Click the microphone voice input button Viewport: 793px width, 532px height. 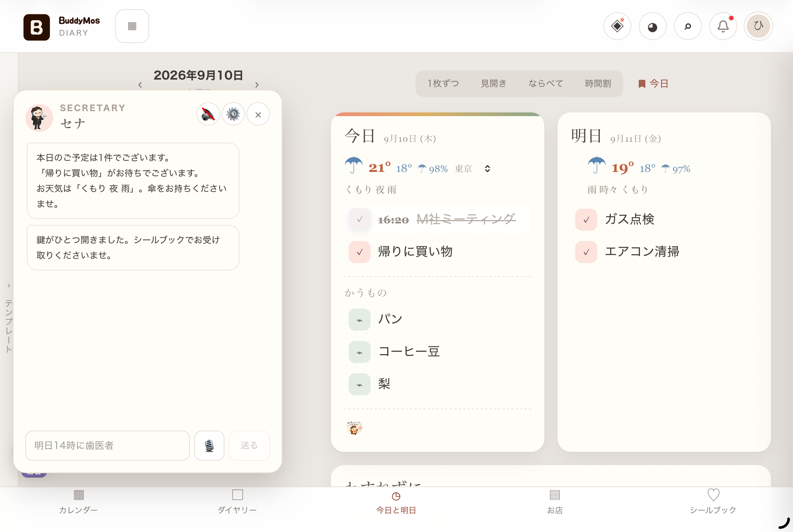tap(209, 445)
